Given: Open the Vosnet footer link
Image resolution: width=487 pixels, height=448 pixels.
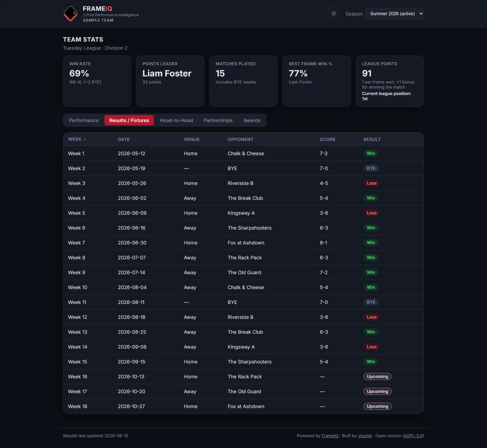Looking at the screenshot, I should pos(365,436).
